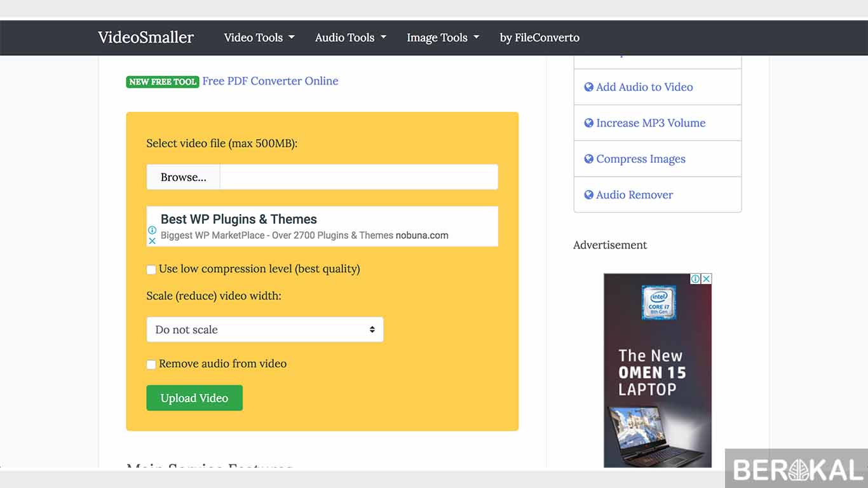Dismiss the WP Plugins ad with the X icon
The image size is (868, 488).
[152, 241]
